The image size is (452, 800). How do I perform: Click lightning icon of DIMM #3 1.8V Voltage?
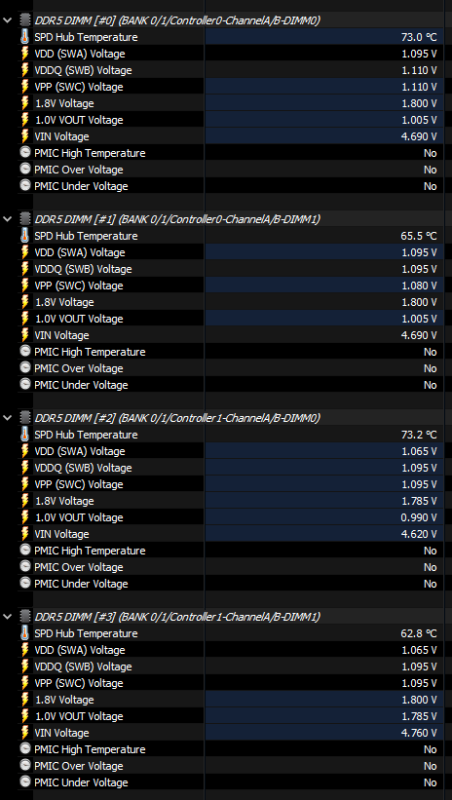[x=25, y=699]
